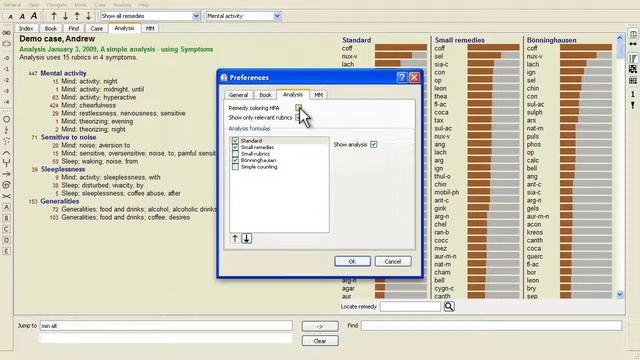The width and height of the screenshot is (640, 360).
Task: Select the Sensitive to noise symptom heading
Action: click(x=69, y=137)
